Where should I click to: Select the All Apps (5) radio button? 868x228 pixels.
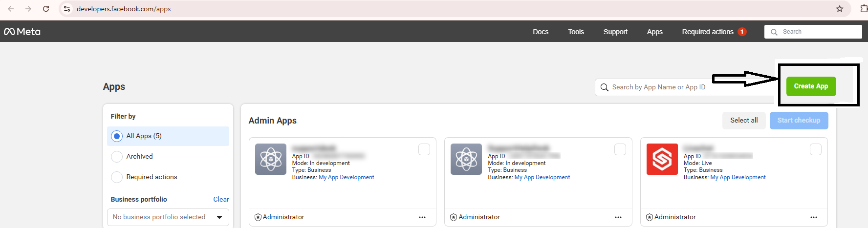click(117, 136)
